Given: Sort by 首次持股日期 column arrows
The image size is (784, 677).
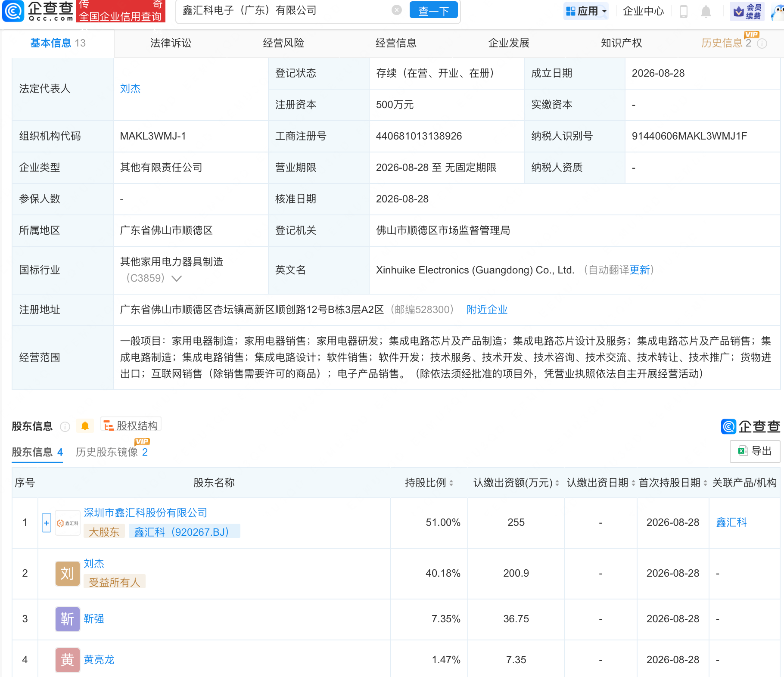Looking at the screenshot, I should click(x=705, y=483).
